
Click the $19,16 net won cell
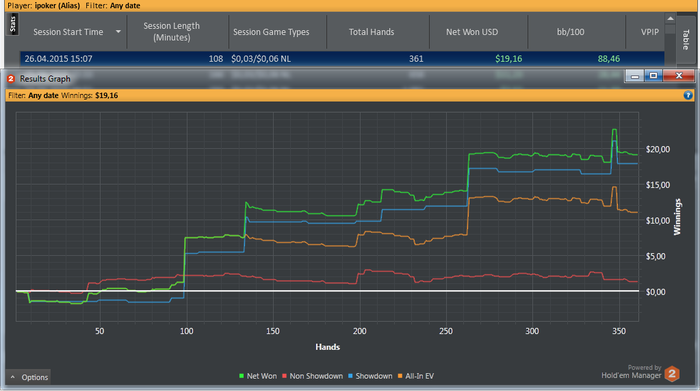click(508, 59)
